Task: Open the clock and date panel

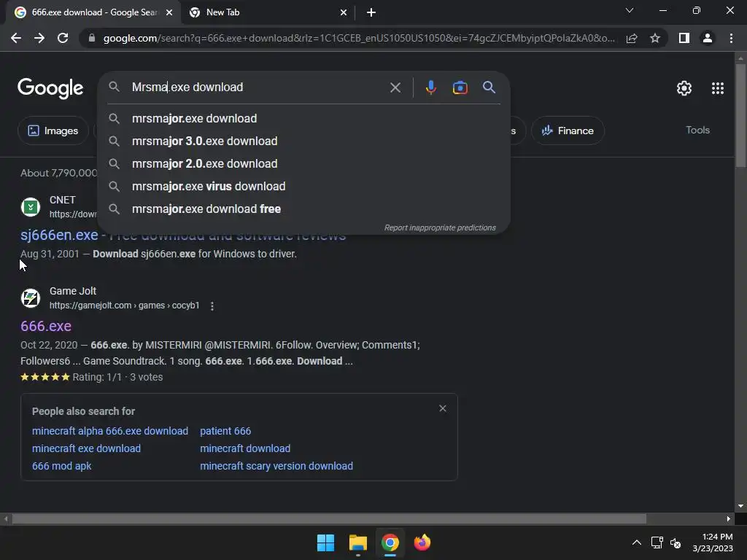Action: pyautogui.click(x=713, y=542)
